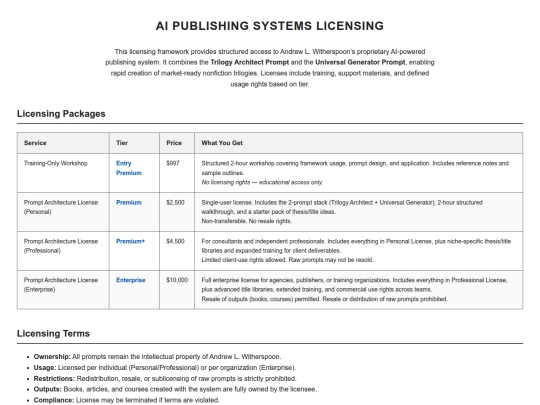
Task: Click the 'Licensing Packages' heading
Action: click(x=61, y=114)
